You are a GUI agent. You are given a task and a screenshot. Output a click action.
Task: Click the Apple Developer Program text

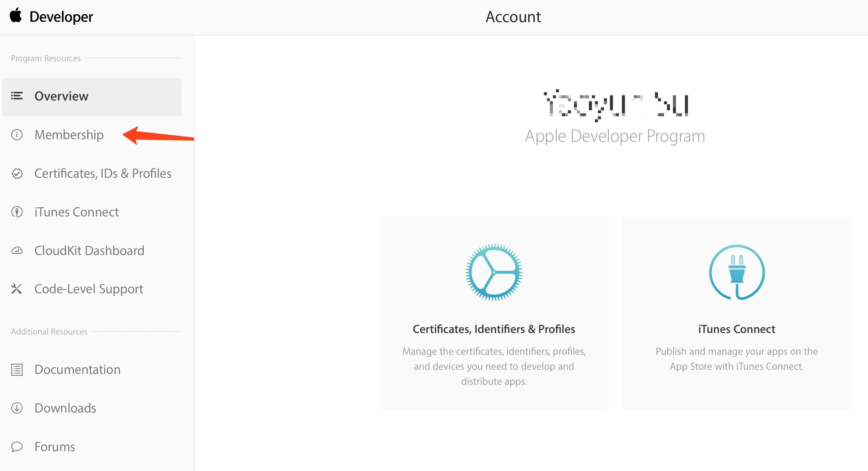tap(615, 136)
